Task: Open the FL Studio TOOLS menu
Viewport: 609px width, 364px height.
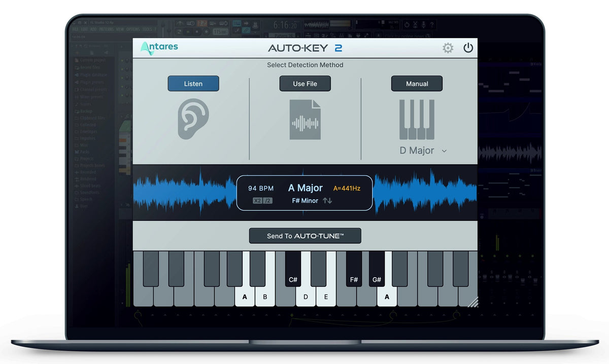Action: [147, 29]
